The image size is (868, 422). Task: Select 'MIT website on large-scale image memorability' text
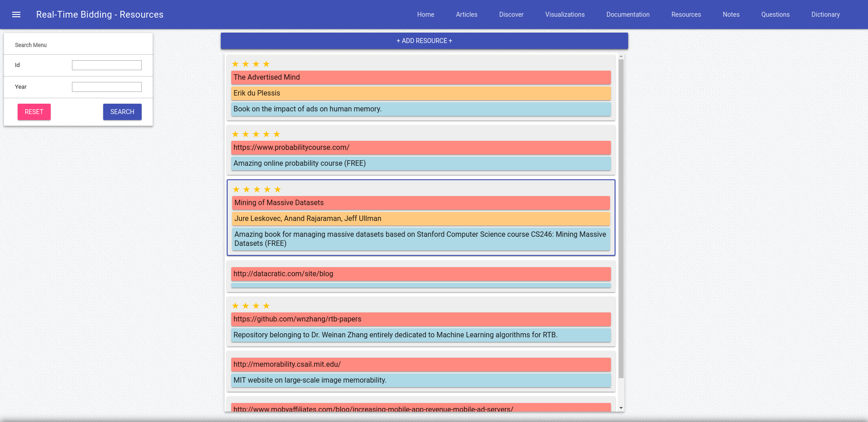(421, 380)
